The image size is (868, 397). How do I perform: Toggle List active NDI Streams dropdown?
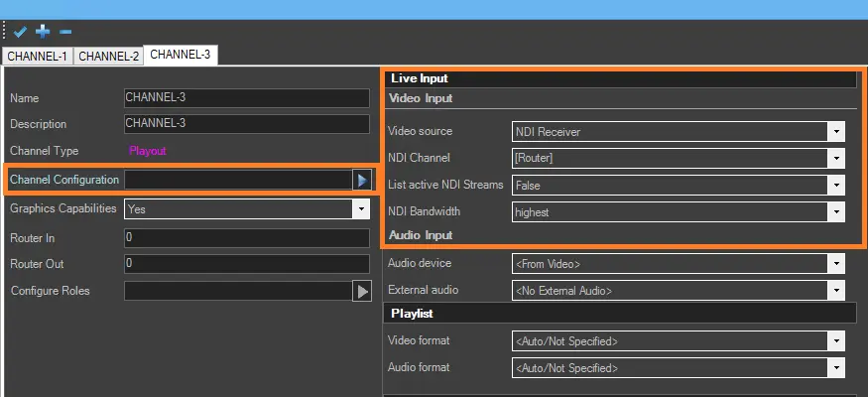point(837,185)
